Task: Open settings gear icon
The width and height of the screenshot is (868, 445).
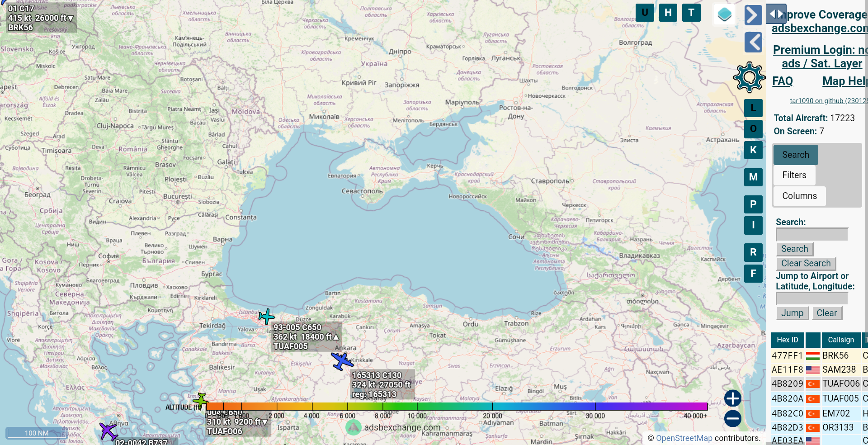Action: tap(749, 77)
